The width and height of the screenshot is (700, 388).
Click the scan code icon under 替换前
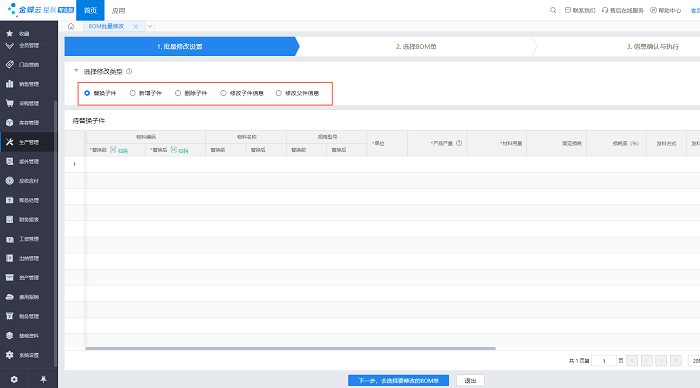click(113, 150)
